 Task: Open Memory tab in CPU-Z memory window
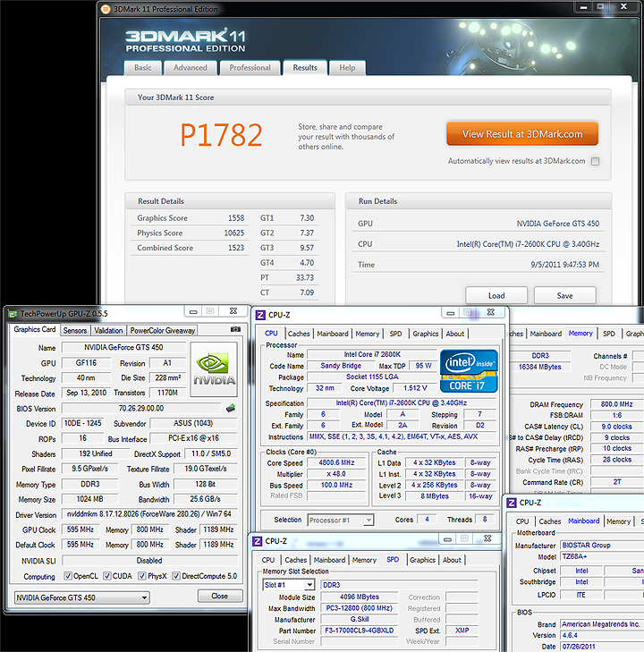pyautogui.click(x=580, y=334)
